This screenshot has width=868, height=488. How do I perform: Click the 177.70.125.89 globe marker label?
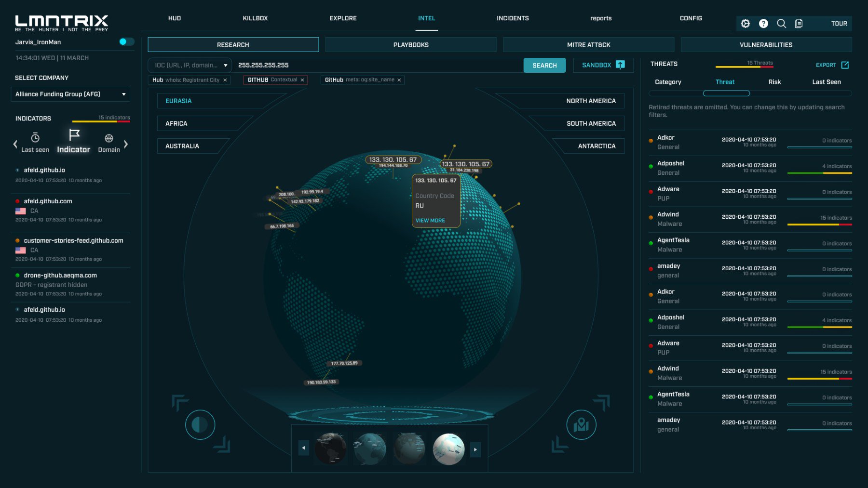point(344,363)
